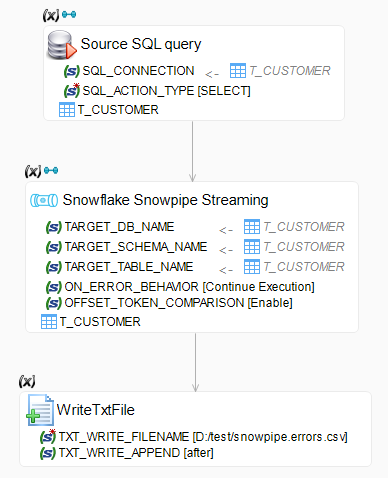Viewport: 388px width, 478px height.
Task: Click the table icon linked to TARGET_TABLE_NAME
Action: [x=252, y=267]
